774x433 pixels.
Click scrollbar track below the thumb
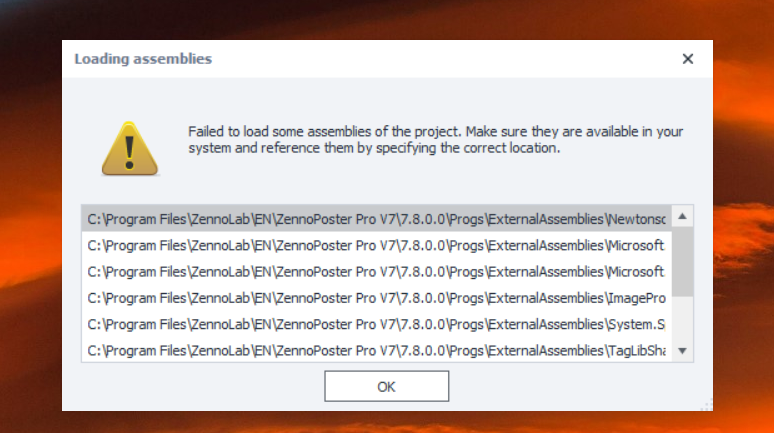683,320
